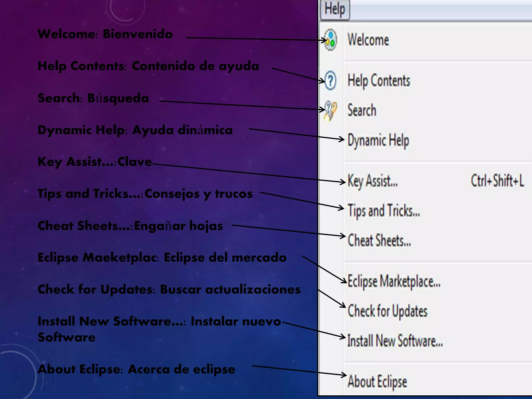
Task: Open Cheat Sheets... menu entry
Action: pos(379,240)
